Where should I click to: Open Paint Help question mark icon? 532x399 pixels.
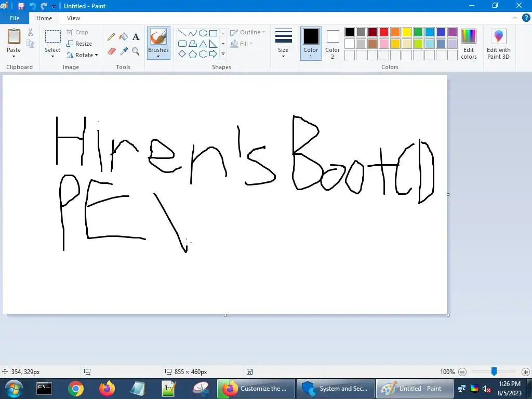[526, 18]
